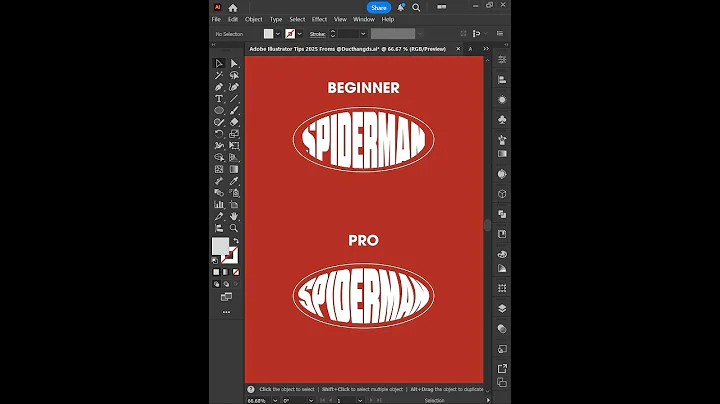The height and width of the screenshot is (404, 720).
Task: Select the Artboard tool
Action: pyautogui.click(x=234, y=205)
